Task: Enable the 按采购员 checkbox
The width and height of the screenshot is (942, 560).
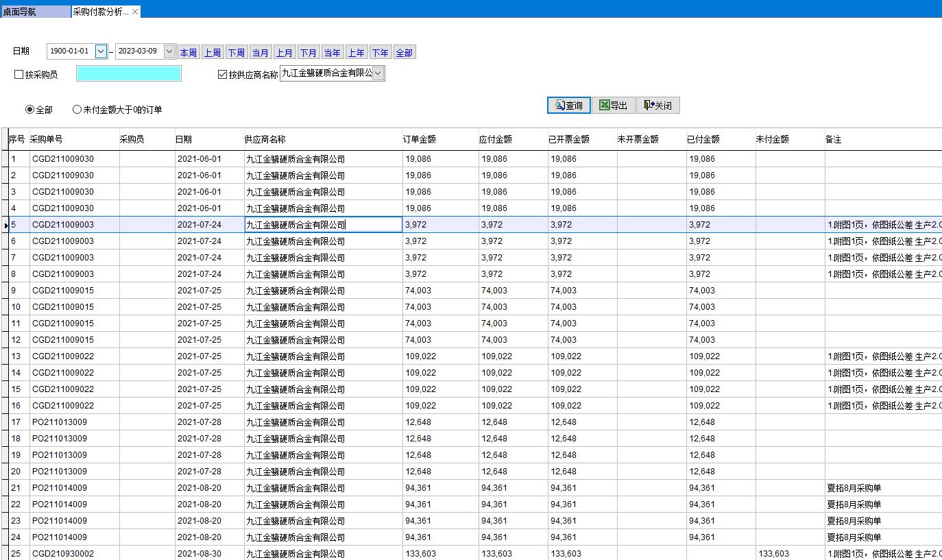Action: (19, 75)
